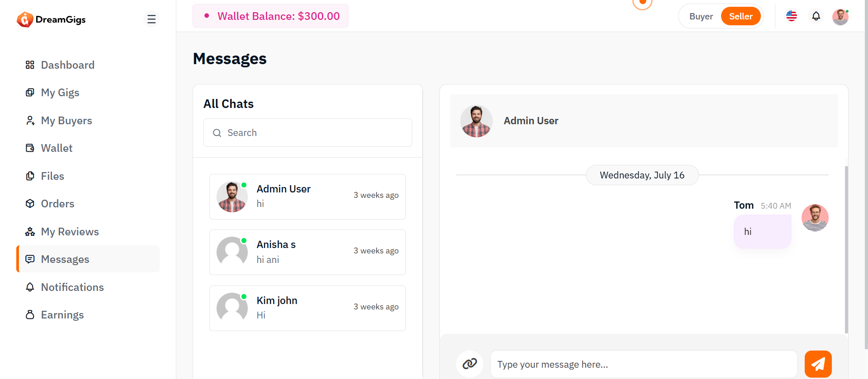
Task: Switch to Buyer mode
Action: [x=701, y=16]
